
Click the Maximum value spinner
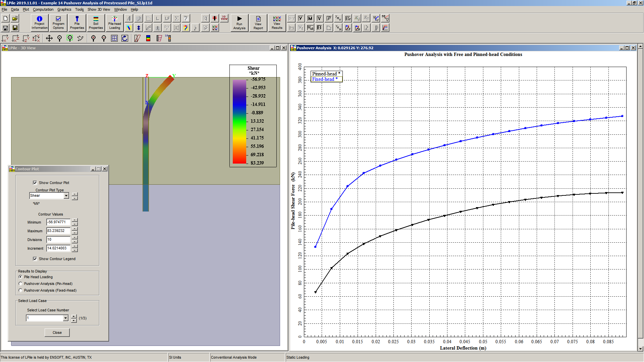(x=75, y=231)
